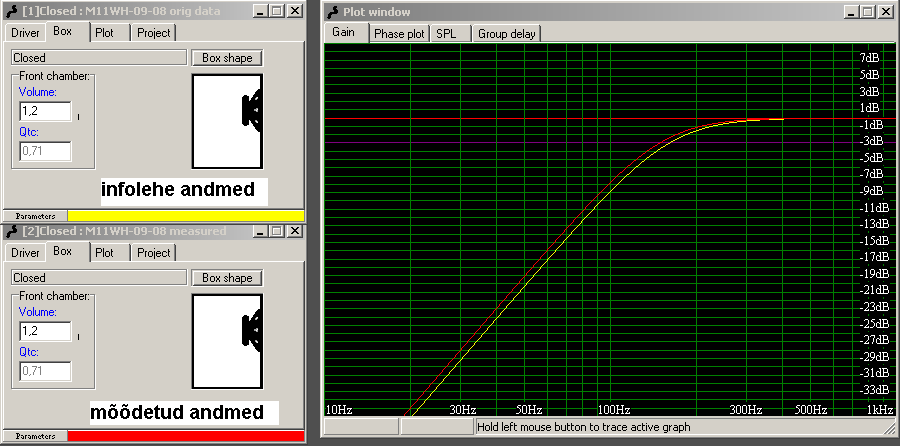Viewport: 900px width, 446px height.
Task: Click the Plot window title bar icon
Action: [x=332, y=11]
